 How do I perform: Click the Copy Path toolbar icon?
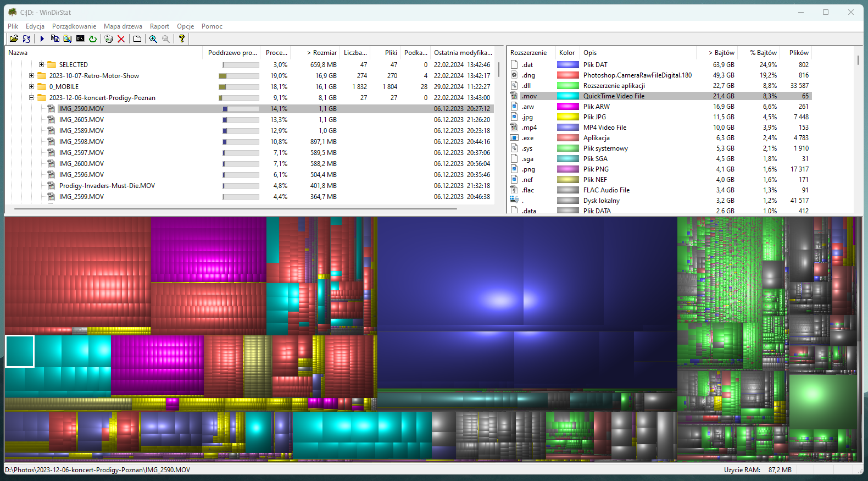click(x=55, y=38)
